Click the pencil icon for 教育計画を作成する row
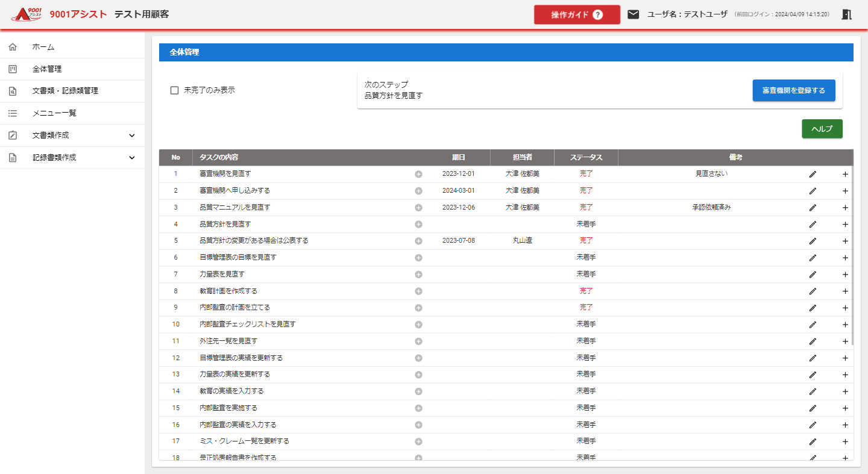Viewport: 868px width, 474px height. (813, 290)
